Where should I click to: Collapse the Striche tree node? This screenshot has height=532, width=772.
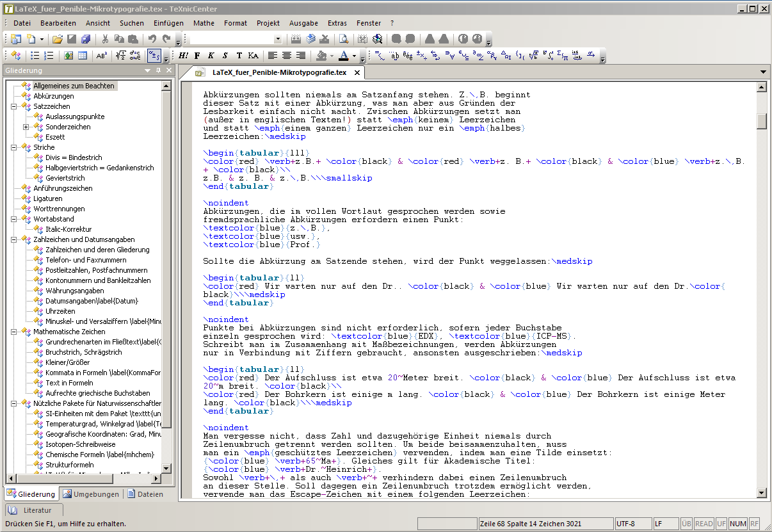(x=15, y=147)
